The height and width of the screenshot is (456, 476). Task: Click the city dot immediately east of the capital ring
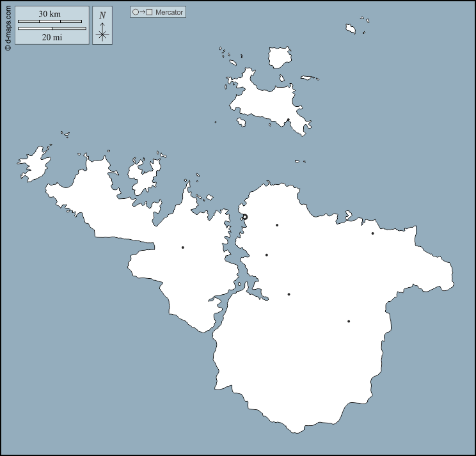coord(277,225)
